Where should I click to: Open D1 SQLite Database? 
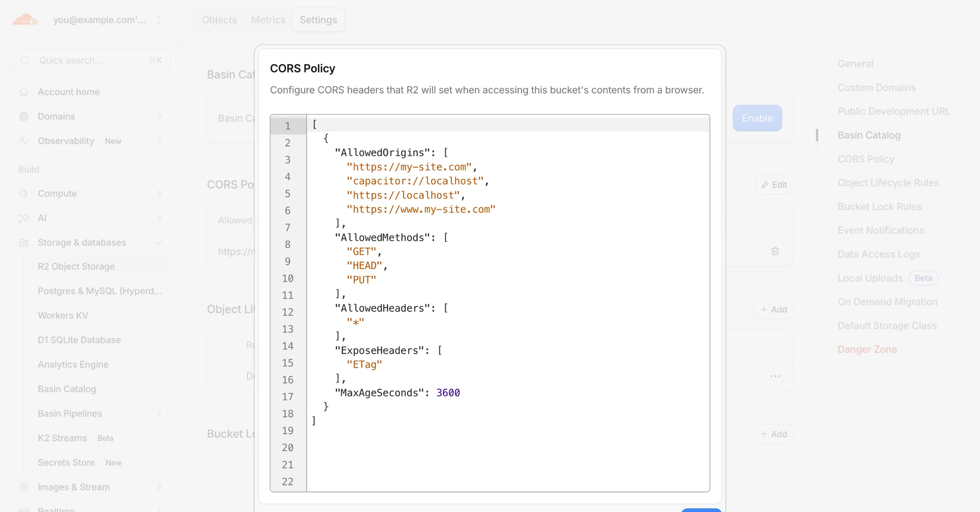pos(79,340)
